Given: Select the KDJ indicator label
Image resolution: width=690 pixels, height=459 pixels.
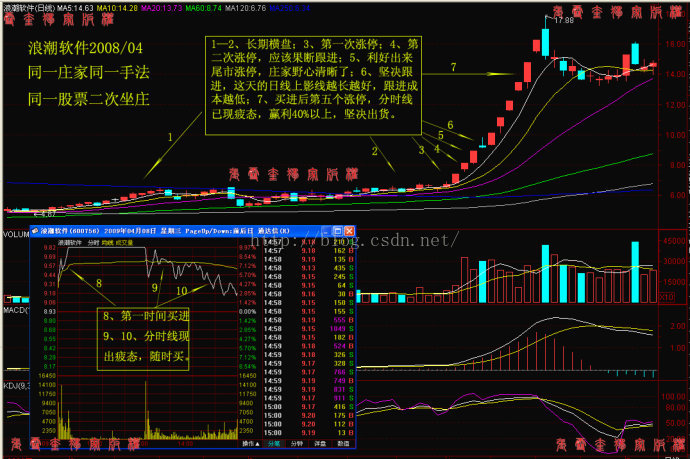Looking at the screenshot, I should point(16,386).
